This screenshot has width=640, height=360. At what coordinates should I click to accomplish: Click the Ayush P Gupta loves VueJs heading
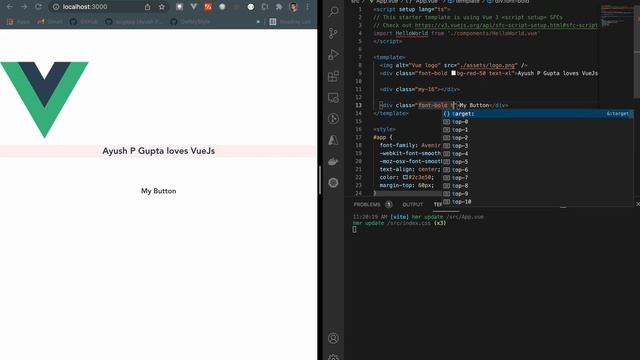[158, 151]
